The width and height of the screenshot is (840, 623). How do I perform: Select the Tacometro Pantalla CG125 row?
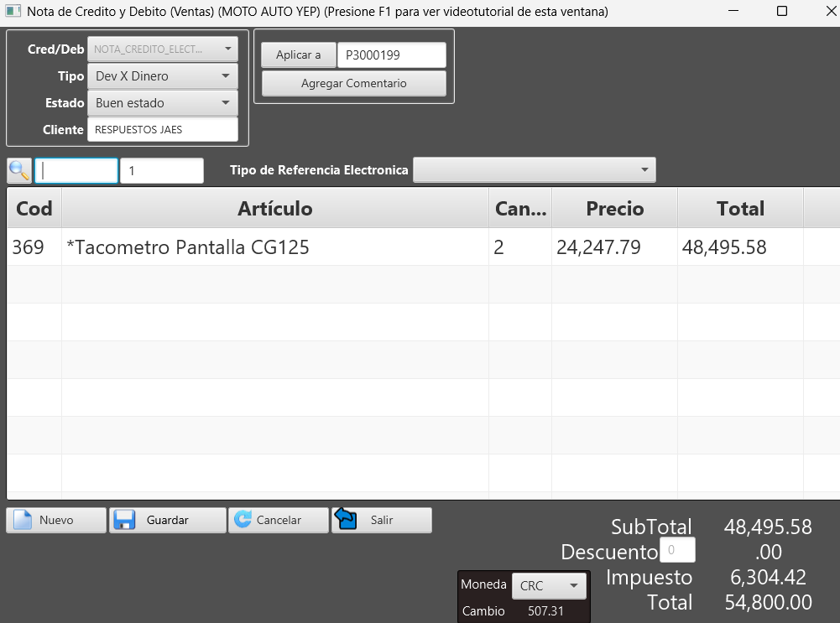[274, 247]
